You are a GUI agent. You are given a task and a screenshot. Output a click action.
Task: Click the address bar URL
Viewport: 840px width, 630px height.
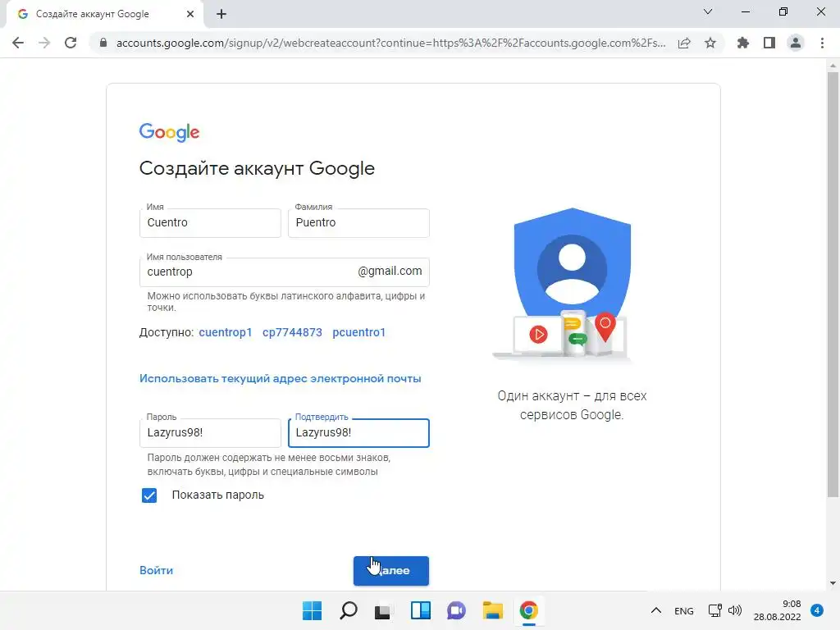coord(390,43)
